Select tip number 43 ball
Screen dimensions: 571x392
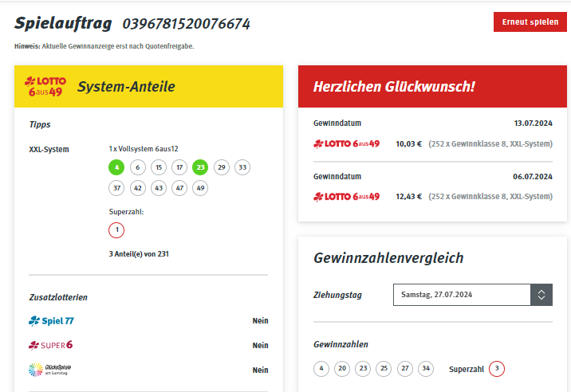(159, 188)
